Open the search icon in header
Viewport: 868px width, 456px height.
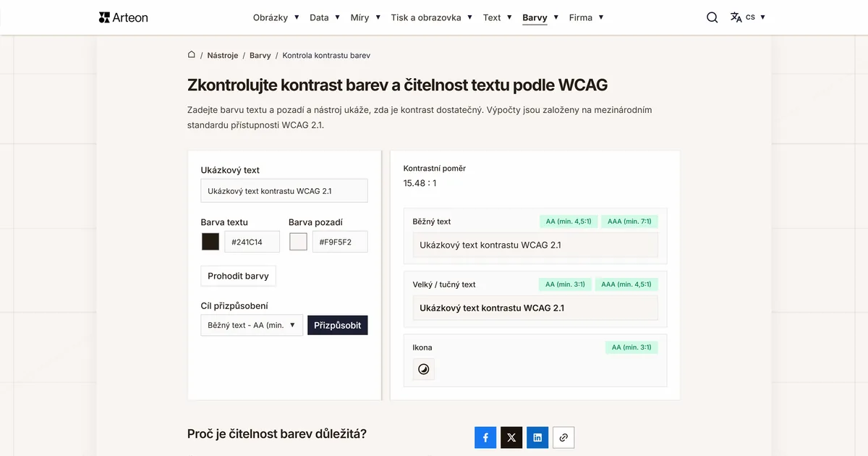coord(712,17)
